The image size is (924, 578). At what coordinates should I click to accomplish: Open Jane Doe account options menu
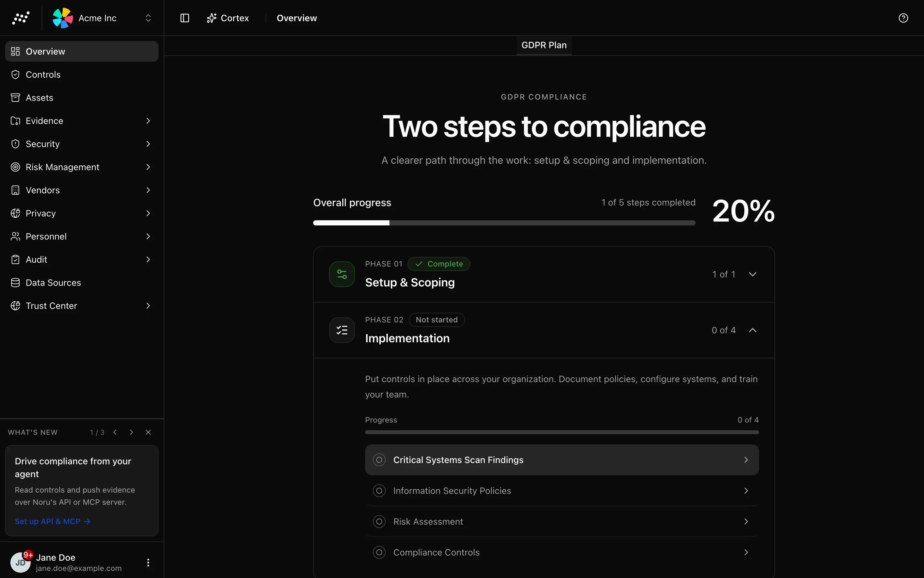click(x=148, y=562)
